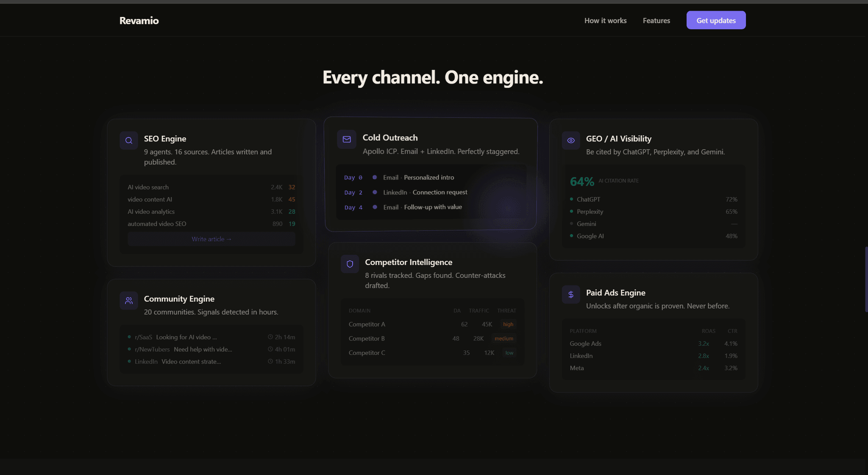868x475 pixels.
Task: Click the Paid Ads Engine dollar icon
Action: point(571,294)
